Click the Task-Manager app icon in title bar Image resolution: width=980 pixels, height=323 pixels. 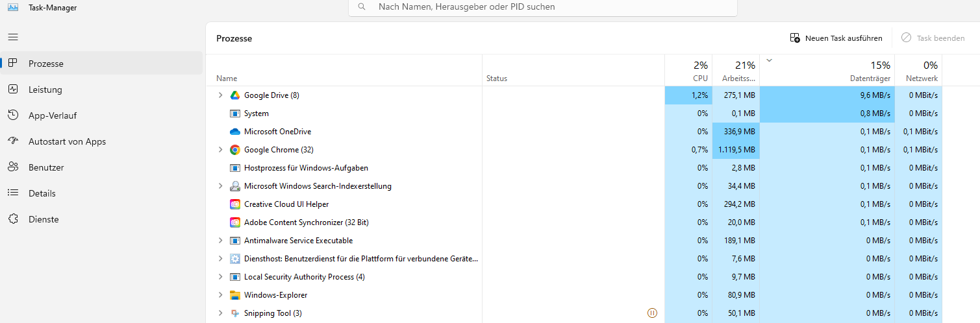[x=12, y=6]
